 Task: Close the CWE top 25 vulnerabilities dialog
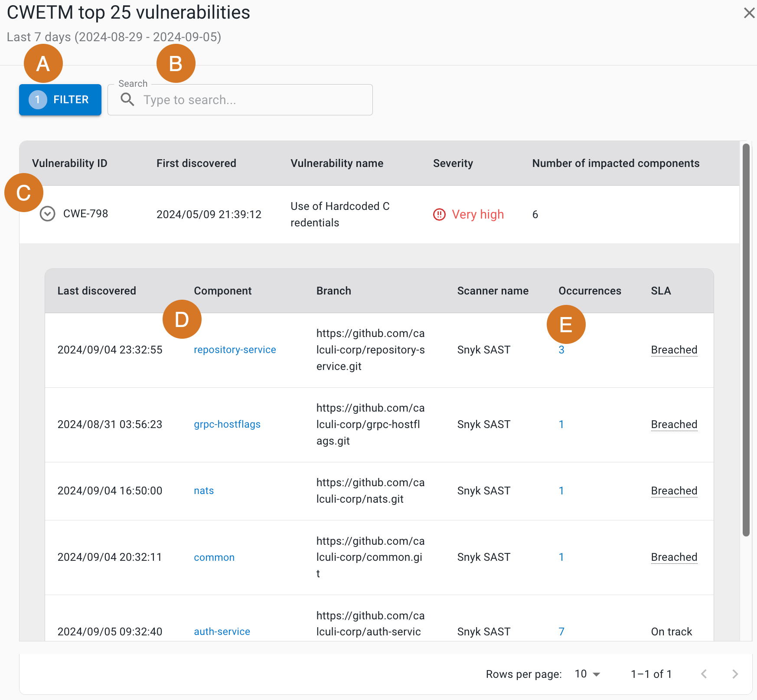coord(749,13)
